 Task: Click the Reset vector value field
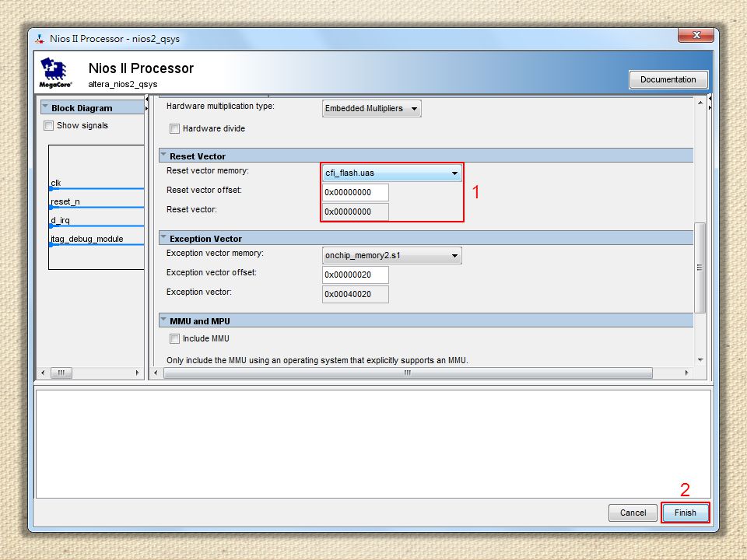click(x=356, y=212)
